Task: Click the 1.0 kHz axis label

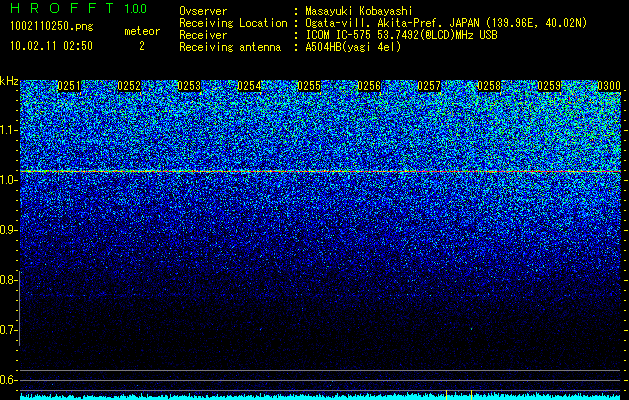Action: (7, 180)
